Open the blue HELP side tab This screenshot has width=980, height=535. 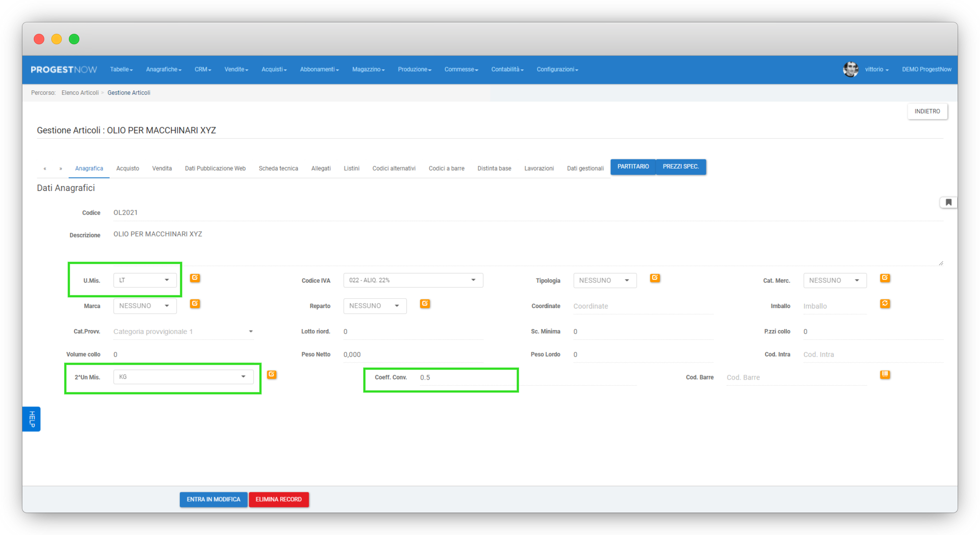point(32,419)
